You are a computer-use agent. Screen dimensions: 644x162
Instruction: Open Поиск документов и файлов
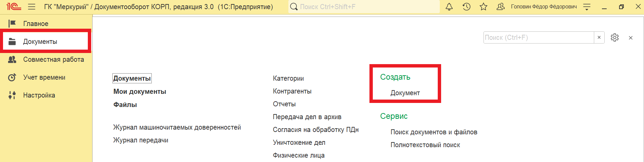(434, 132)
